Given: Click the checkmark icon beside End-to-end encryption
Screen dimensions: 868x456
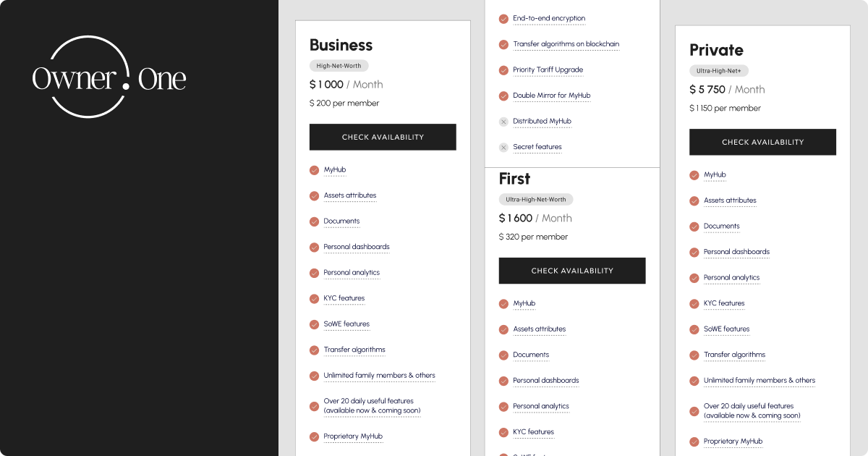Looking at the screenshot, I should [x=503, y=19].
